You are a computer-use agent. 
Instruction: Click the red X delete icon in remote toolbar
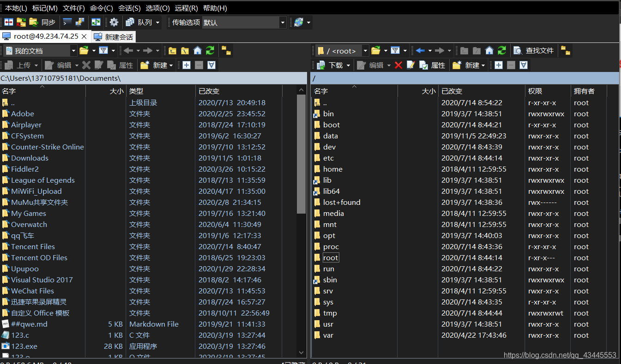(398, 66)
